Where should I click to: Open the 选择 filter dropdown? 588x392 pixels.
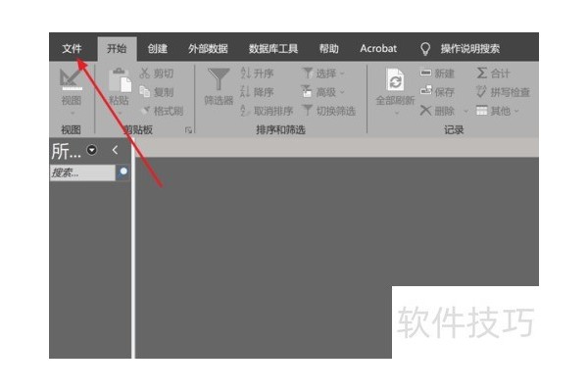click(323, 73)
